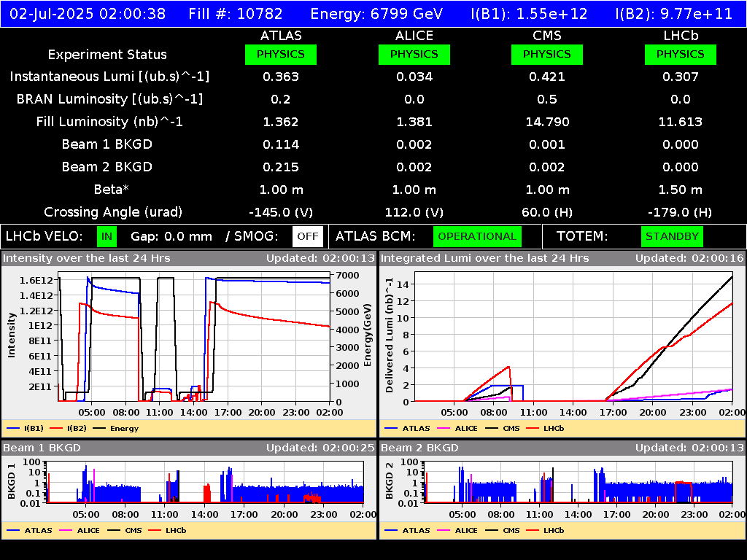
Task: Click the Beam 2 BKGD chart area
Action: (578, 482)
